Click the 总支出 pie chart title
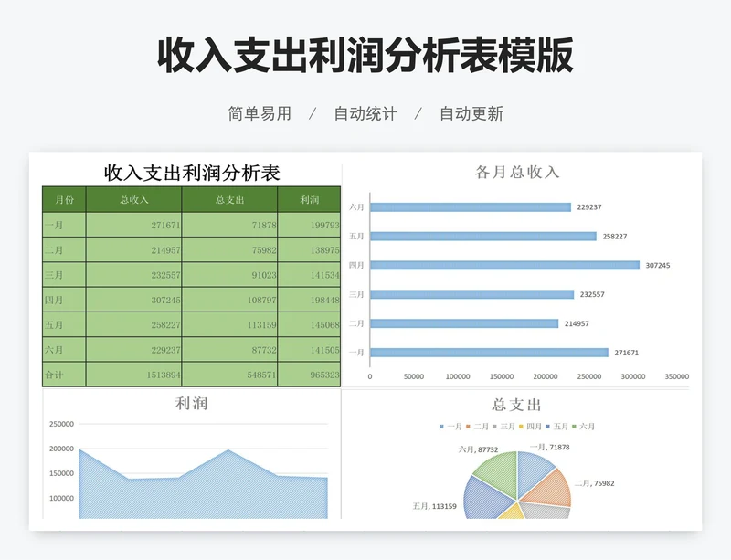Screen dimensions: 731x560 (516, 405)
